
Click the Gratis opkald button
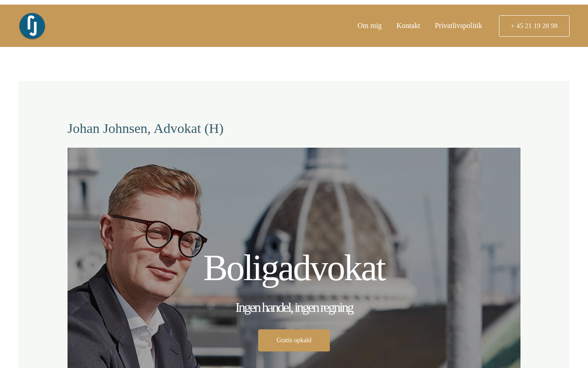(294, 340)
